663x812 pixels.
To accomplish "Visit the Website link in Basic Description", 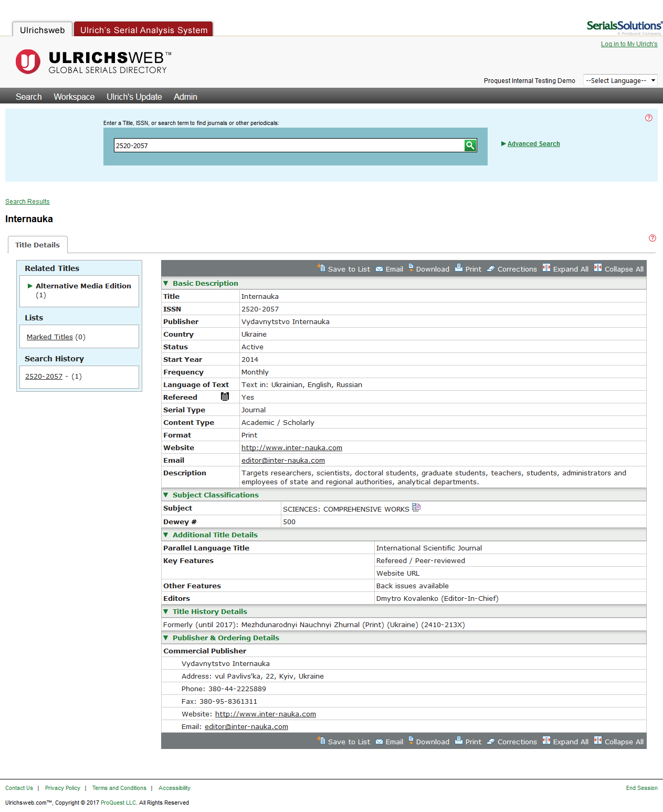I will click(292, 447).
